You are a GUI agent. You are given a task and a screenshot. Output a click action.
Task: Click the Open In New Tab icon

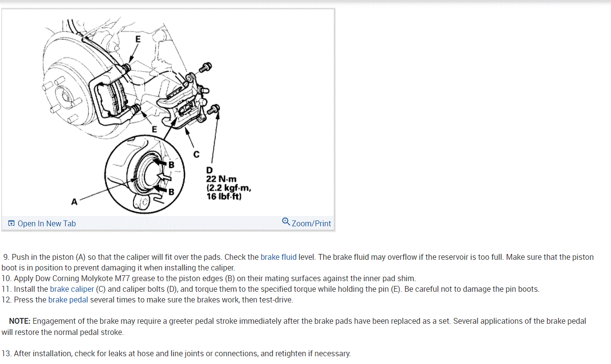11,223
